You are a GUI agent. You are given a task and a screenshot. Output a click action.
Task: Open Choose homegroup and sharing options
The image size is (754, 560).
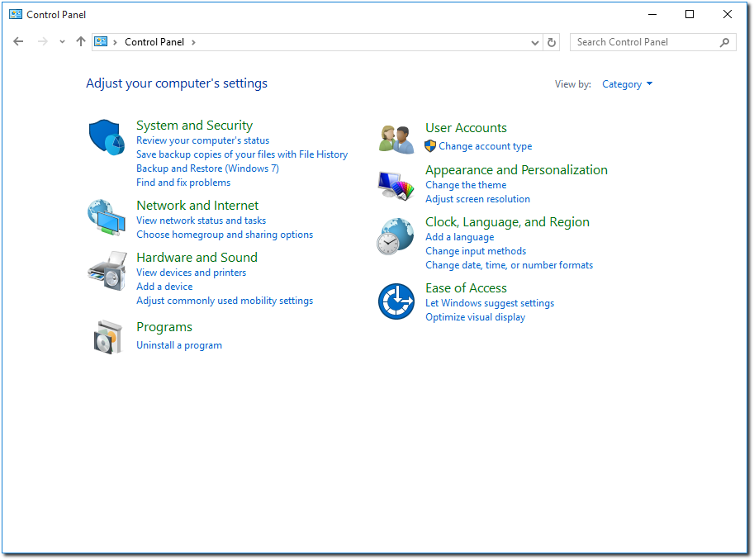225,235
